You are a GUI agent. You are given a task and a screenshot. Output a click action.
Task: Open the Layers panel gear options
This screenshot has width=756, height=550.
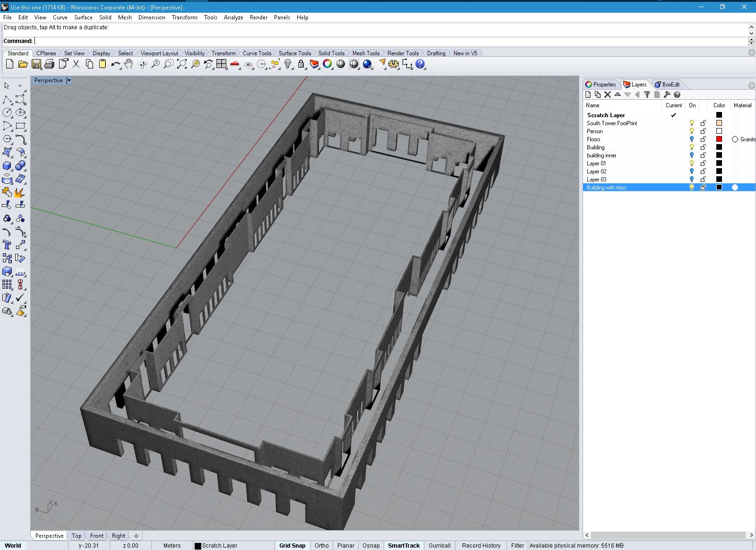point(751,85)
